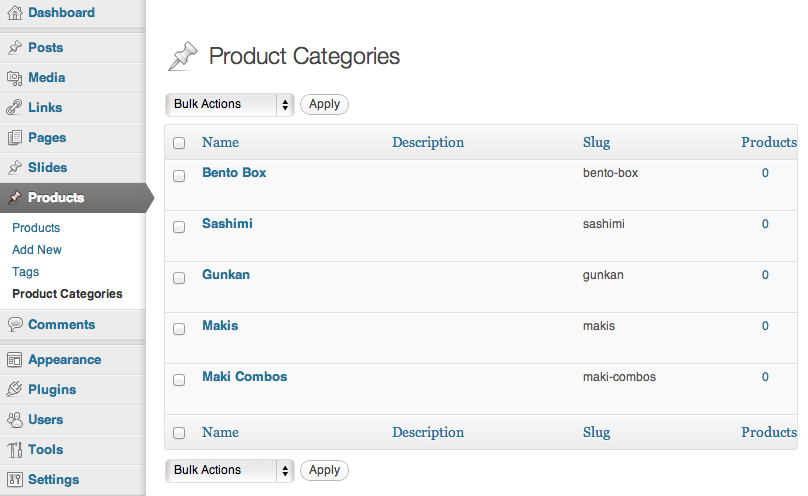Click the Pages document icon
The height and width of the screenshot is (496, 808).
[15, 138]
